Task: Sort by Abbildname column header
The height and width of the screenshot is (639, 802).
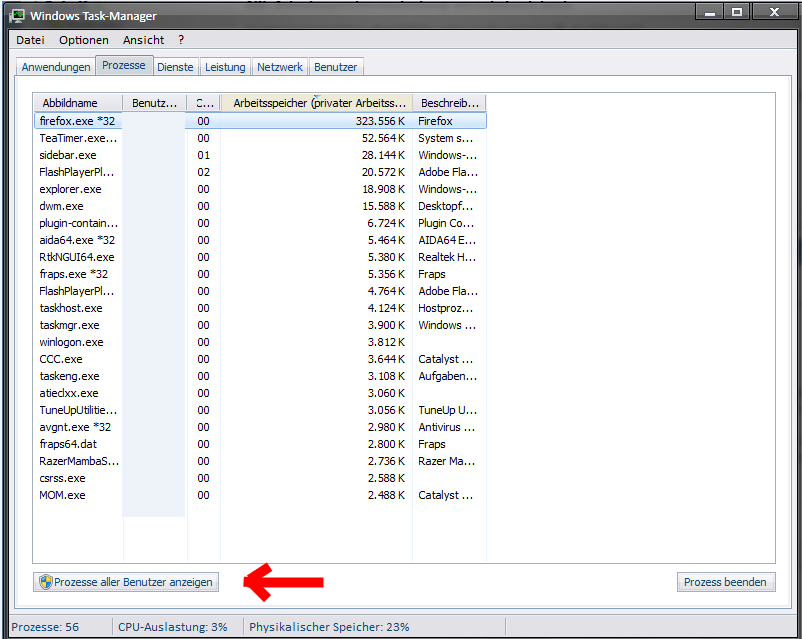Action: point(78,103)
